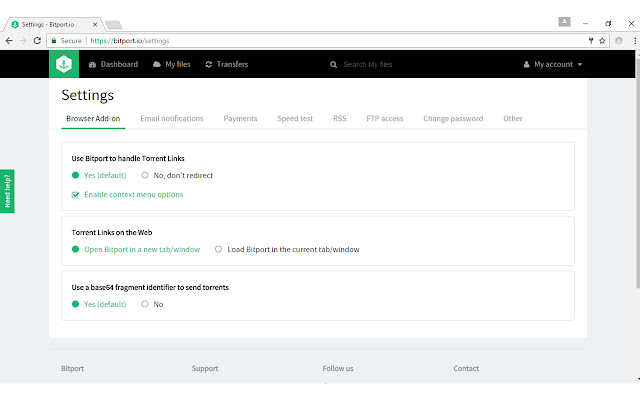The height and width of the screenshot is (400, 640).
Task: Select Load Bitport in the current tab/window
Action: 218,249
